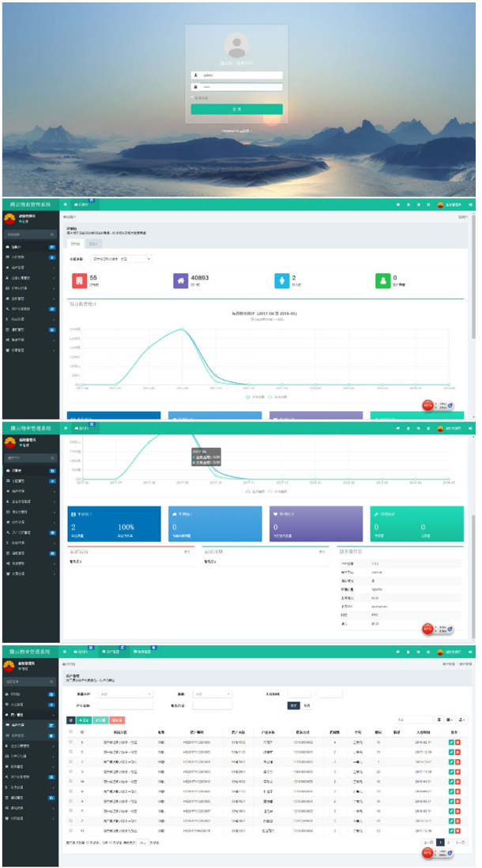The width and height of the screenshot is (482, 868).
Task: Click the red delete icon in last table row
Action: pos(458,832)
